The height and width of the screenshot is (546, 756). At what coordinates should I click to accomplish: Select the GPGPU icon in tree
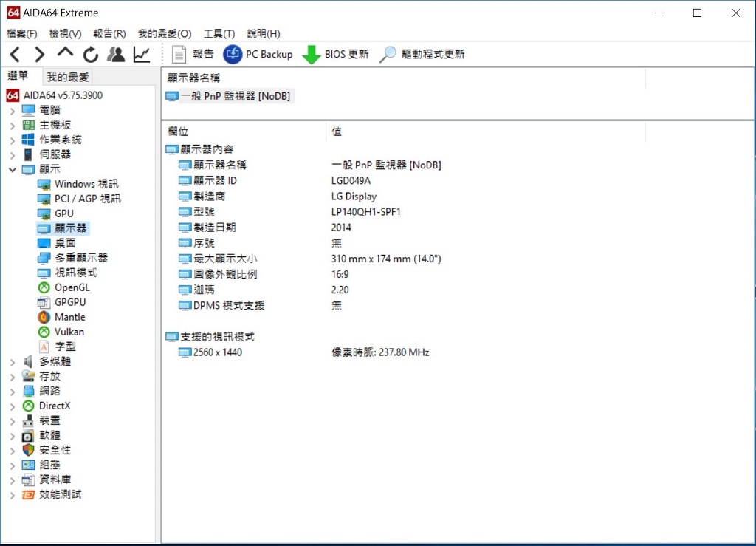[44, 302]
